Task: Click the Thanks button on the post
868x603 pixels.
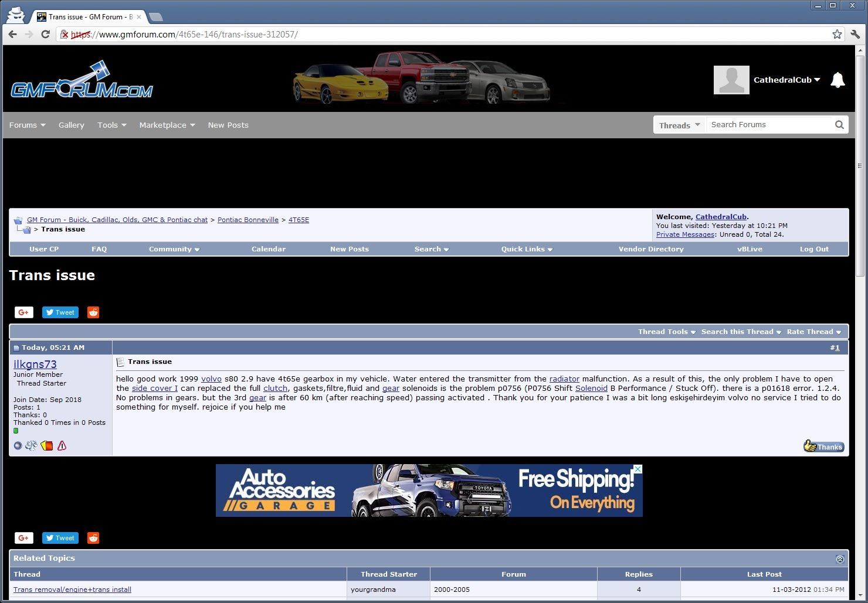Action: click(823, 447)
